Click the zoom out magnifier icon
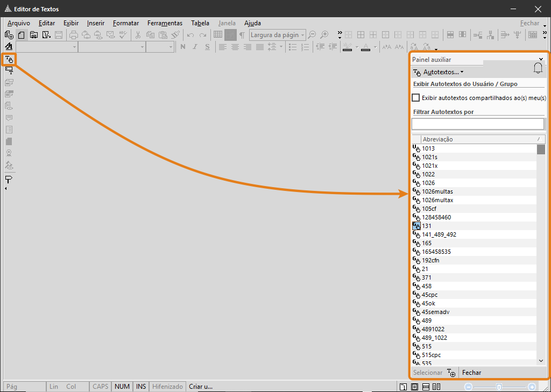The width and height of the screenshot is (551, 392). pos(312,35)
